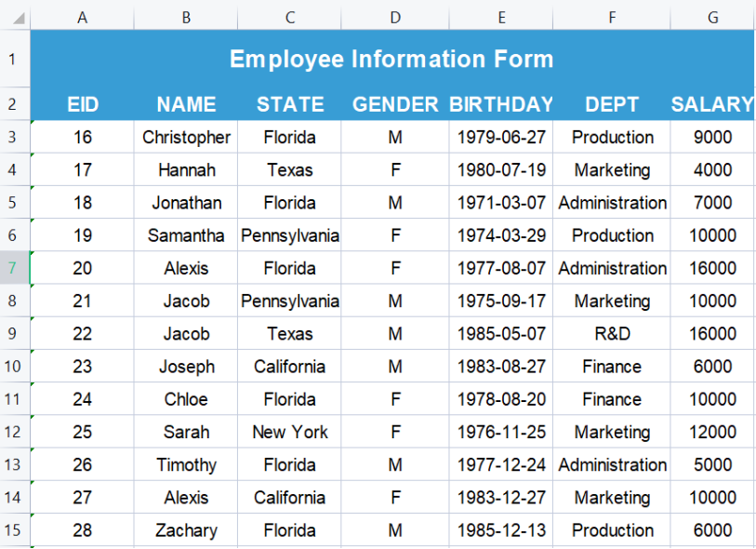
Task: Select the salary cell showing 12000
Action: [712, 432]
